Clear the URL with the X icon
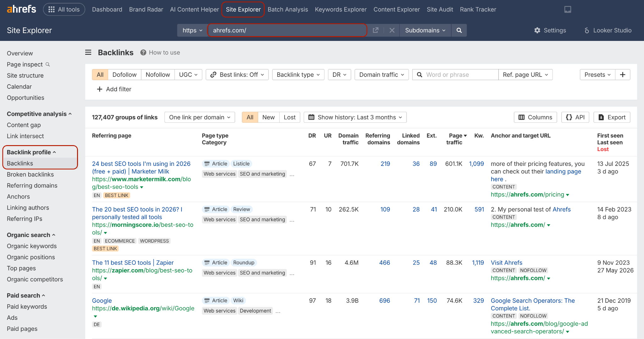Screen dimensions: 644x339 pyautogui.click(x=392, y=30)
